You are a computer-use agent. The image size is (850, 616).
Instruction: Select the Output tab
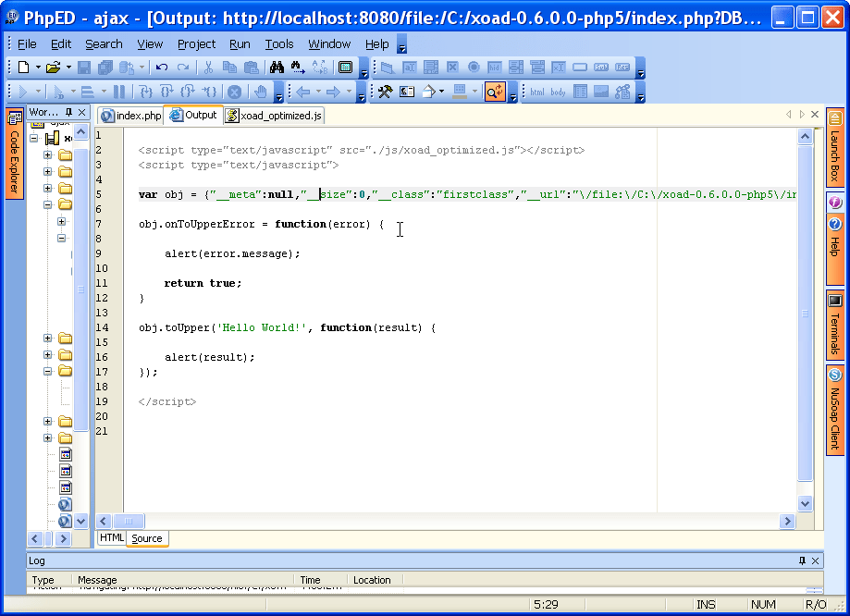pyautogui.click(x=193, y=115)
